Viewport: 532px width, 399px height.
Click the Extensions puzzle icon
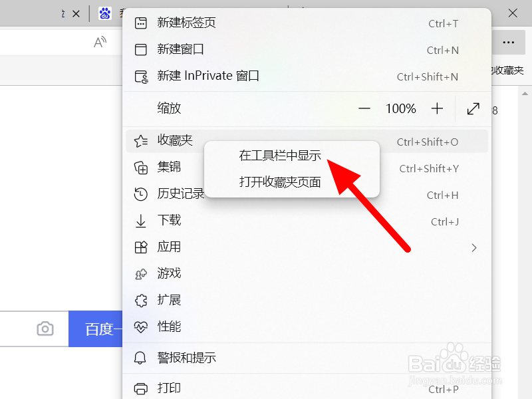click(141, 301)
